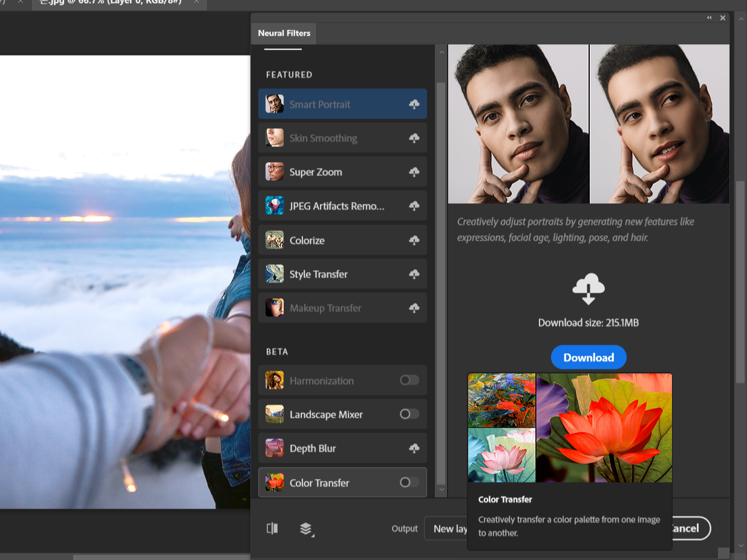
Task: Enable the Landscape Mixer toggle
Action: [x=409, y=414]
